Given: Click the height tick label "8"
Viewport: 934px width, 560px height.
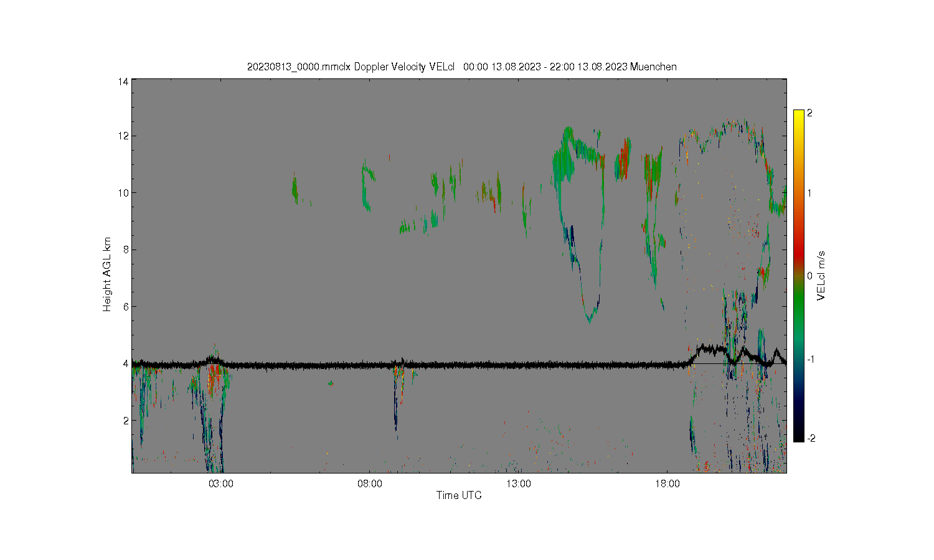Looking at the screenshot, I should tap(126, 250).
